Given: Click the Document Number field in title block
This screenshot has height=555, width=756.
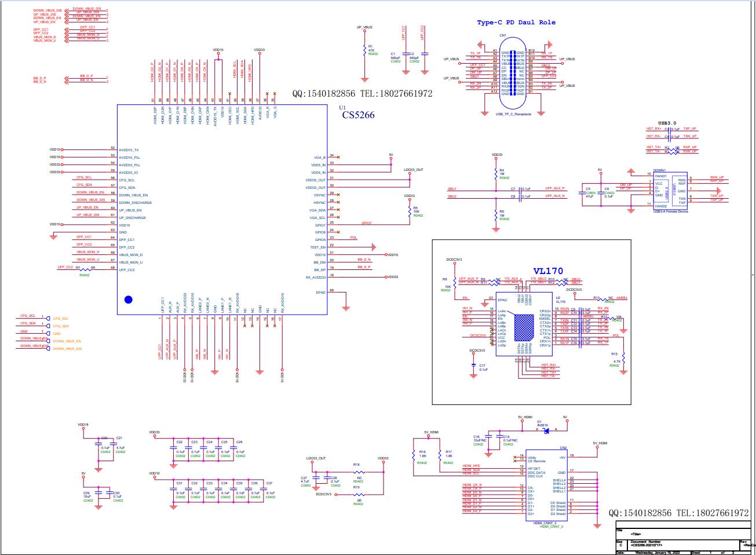Looking at the screenshot, I should coord(645,544).
